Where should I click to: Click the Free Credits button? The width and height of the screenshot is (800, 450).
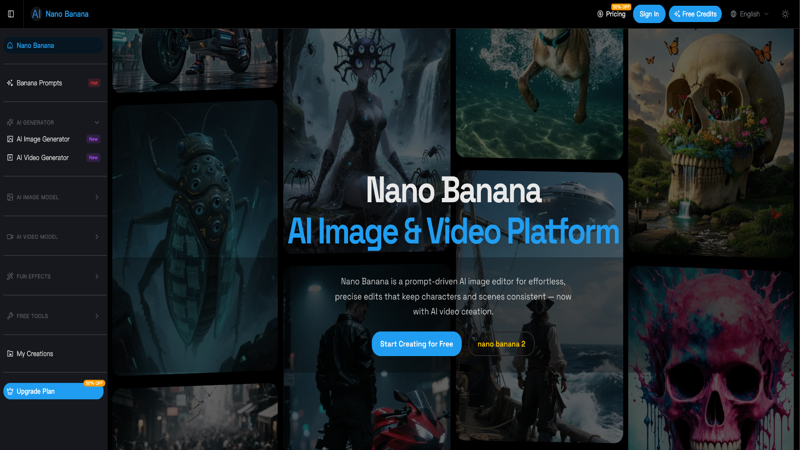(695, 14)
